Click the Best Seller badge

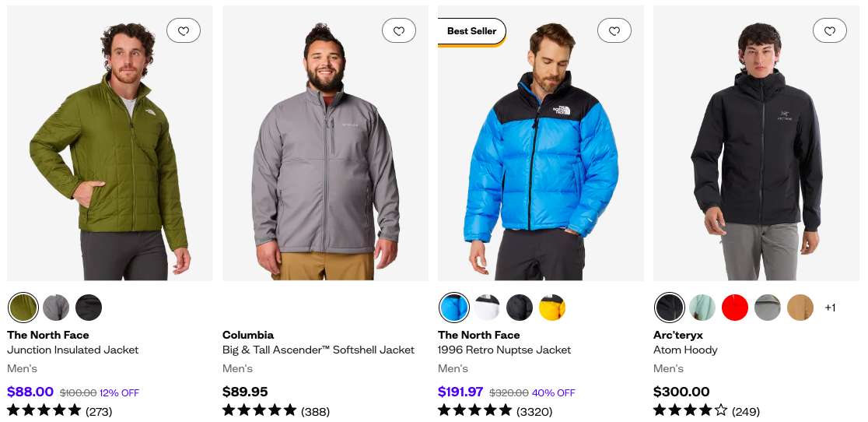[x=472, y=31]
